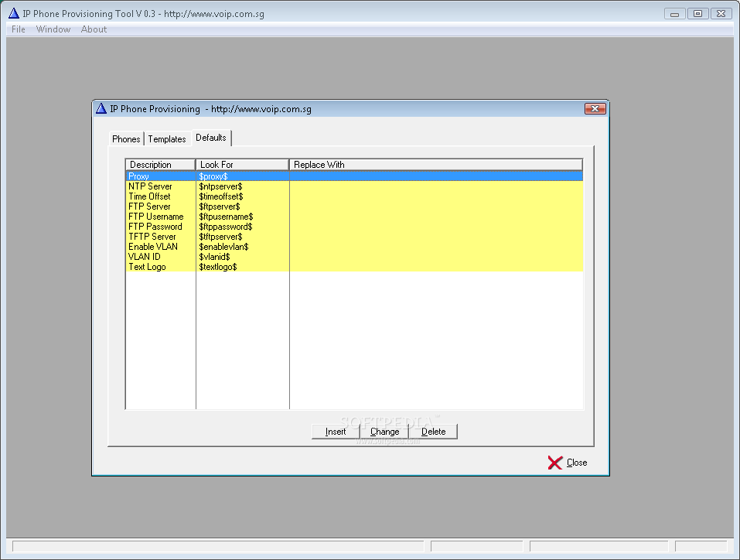Select the NTP Server row
The width and height of the screenshot is (740, 560).
[354, 186]
